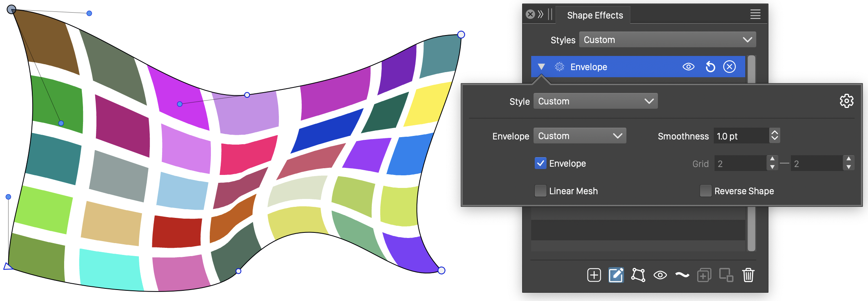This screenshot has width=868, height=301.
Task: Click the Smoothness value field
Action: (x=741, y=136)
